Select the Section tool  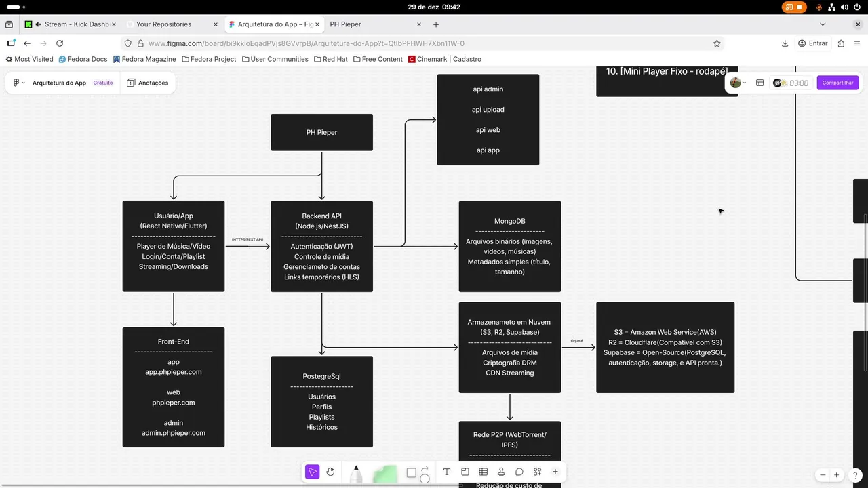pyautogui.click(x=465, y=472)
